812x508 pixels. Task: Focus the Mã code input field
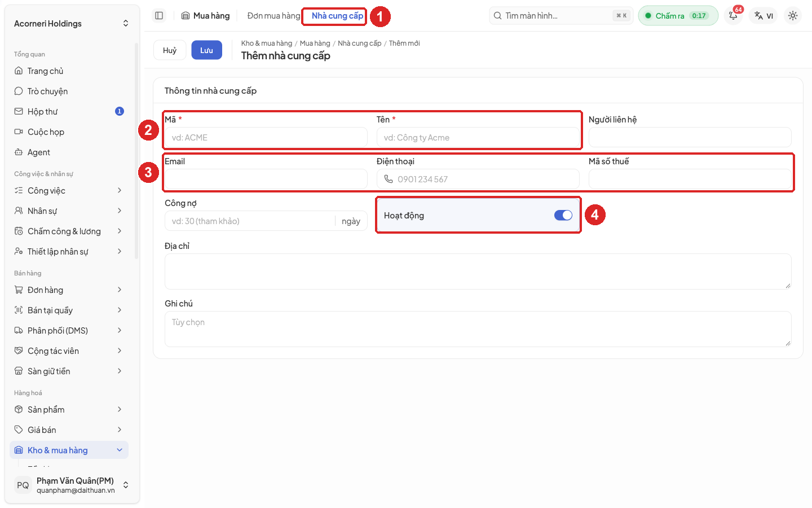(x=266, y=138)
